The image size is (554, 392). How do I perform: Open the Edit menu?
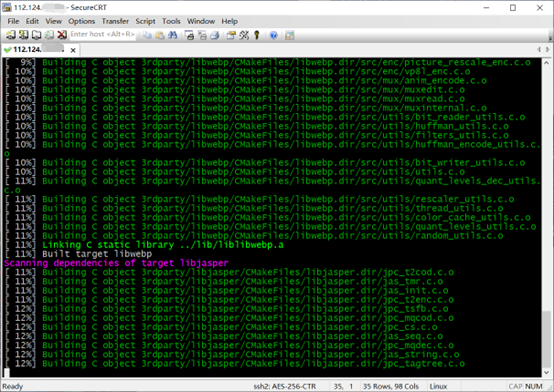click(32, 21)
